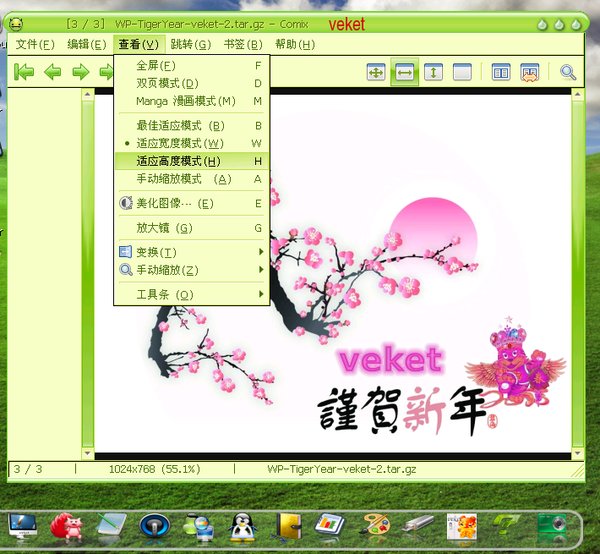Click thumbnail panel scrollbar down arrow

point(88,453)
